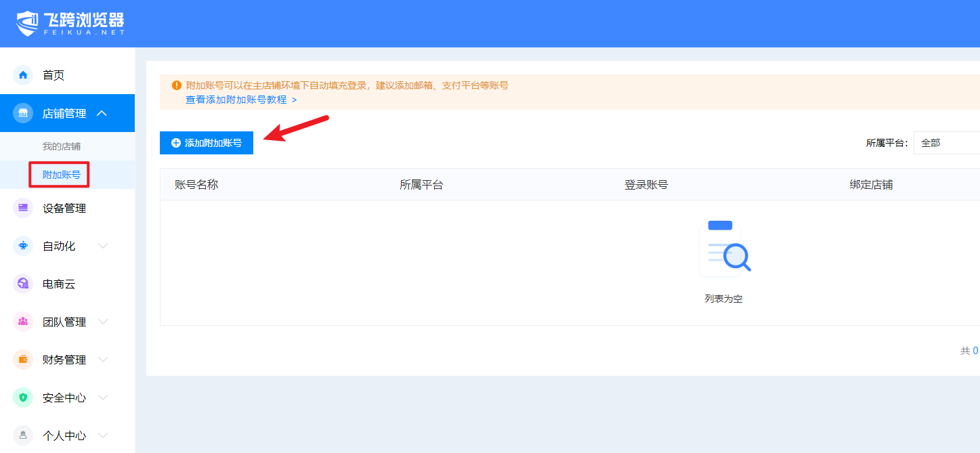Click the home icon in sidebar
The width and height of the screenshot is (980, 453).
pos(23,75)
